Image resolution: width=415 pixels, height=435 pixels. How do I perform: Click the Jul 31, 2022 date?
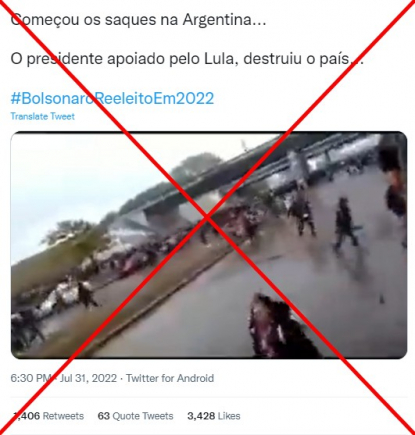[x=88, y=378]
